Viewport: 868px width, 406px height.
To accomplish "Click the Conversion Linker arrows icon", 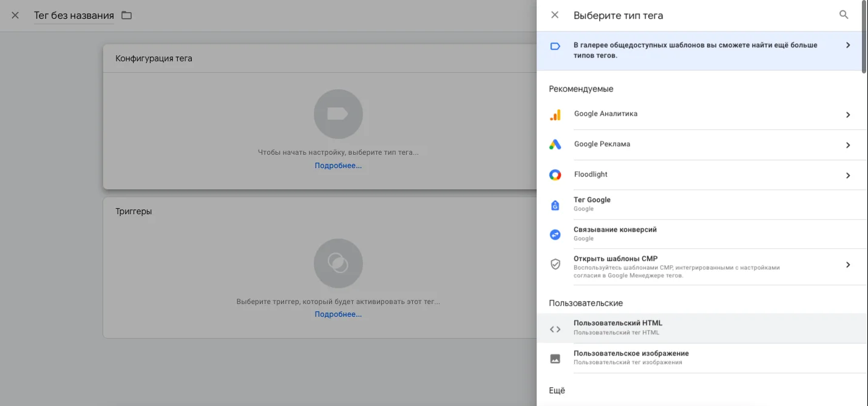I will pos(555,235).
